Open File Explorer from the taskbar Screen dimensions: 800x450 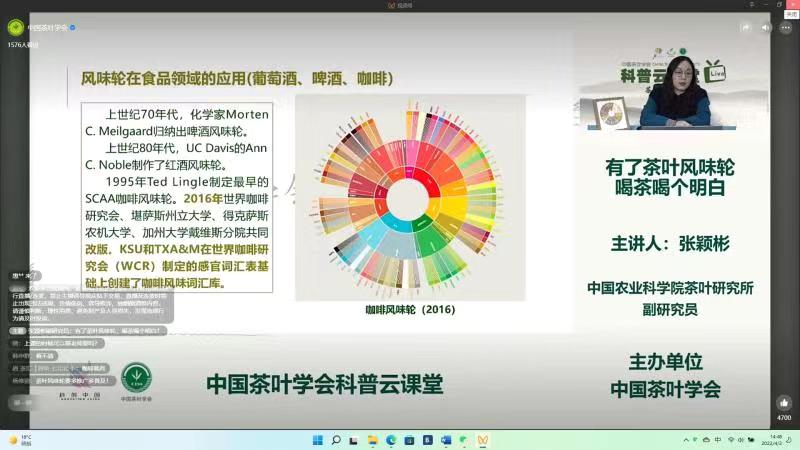point(373,439)
